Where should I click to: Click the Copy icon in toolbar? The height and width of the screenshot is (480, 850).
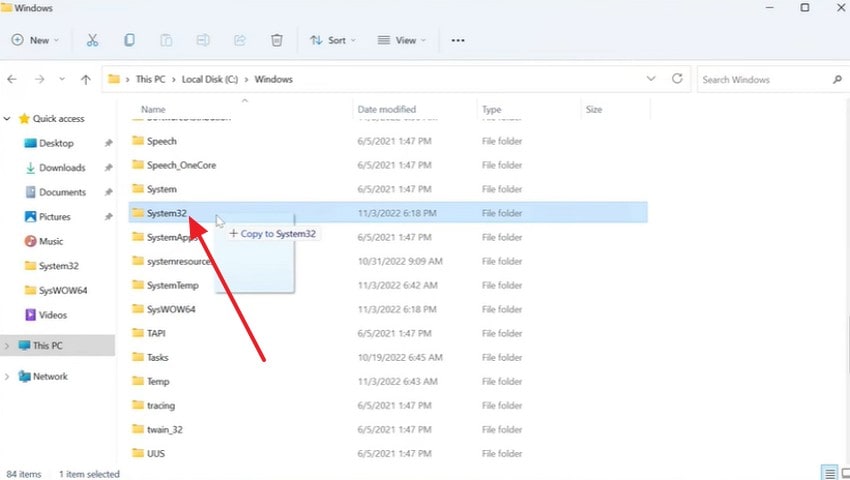pyautogui.click(x=129, y=40)
